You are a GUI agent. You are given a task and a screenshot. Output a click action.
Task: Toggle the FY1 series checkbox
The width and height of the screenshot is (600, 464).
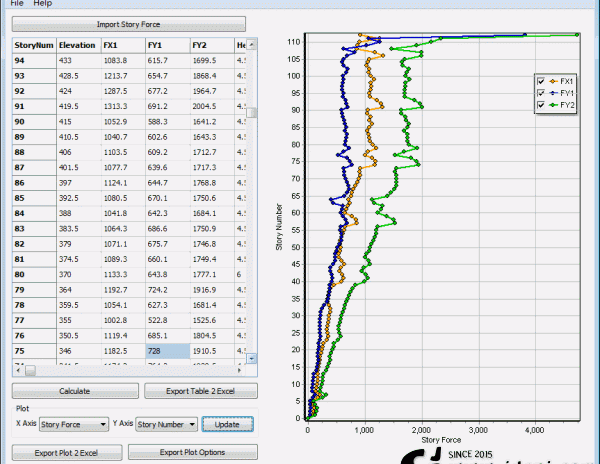click(x=541, y=92)
